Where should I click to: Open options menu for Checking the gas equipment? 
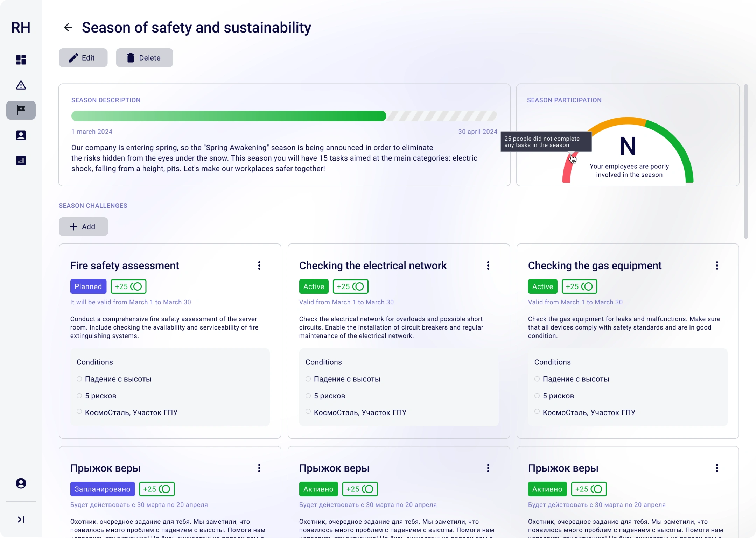[717, 266]
